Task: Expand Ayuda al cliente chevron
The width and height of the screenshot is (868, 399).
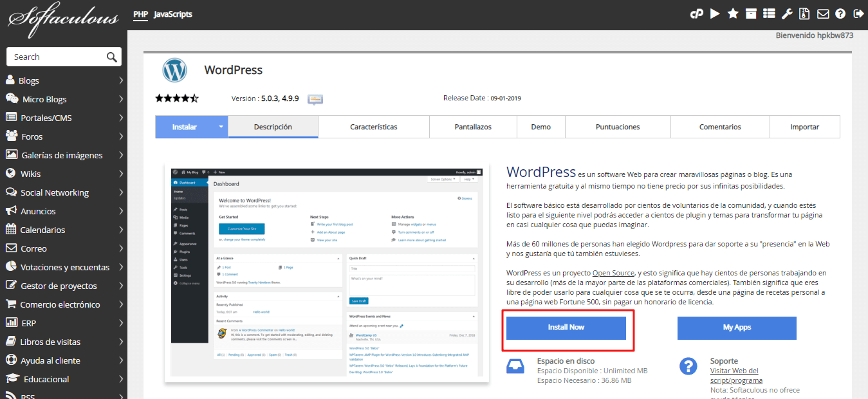Action: (121, 360)
